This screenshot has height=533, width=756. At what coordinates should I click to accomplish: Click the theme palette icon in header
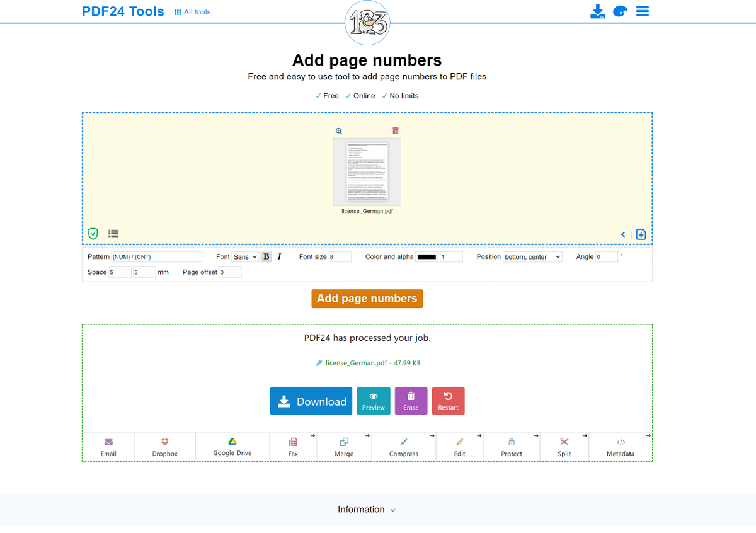[620, 11]
